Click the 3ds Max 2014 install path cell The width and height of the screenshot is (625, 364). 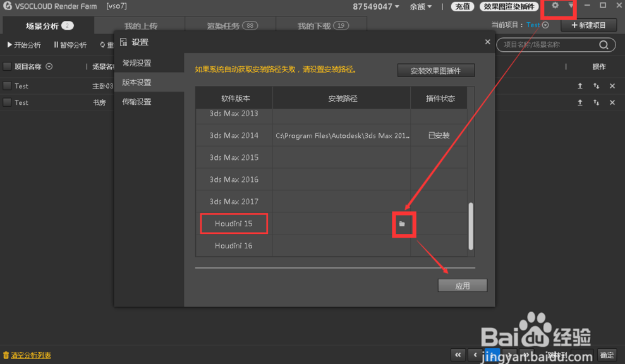(x=342, y=136)
